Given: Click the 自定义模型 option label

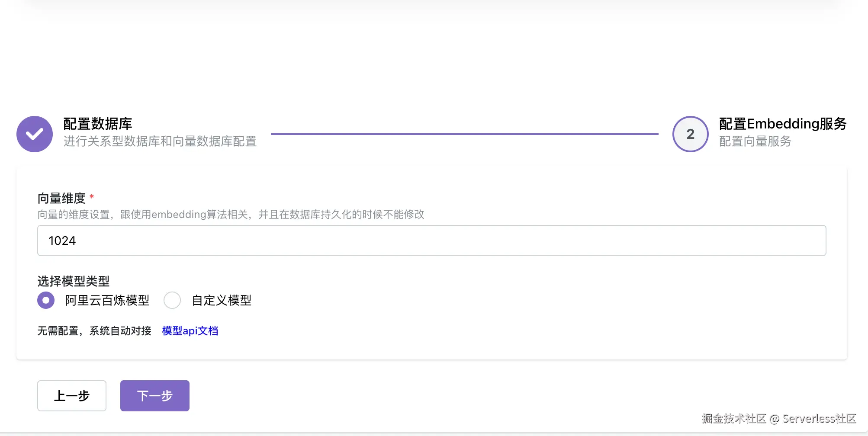Looking at the screenshot, I should [222, 300].
